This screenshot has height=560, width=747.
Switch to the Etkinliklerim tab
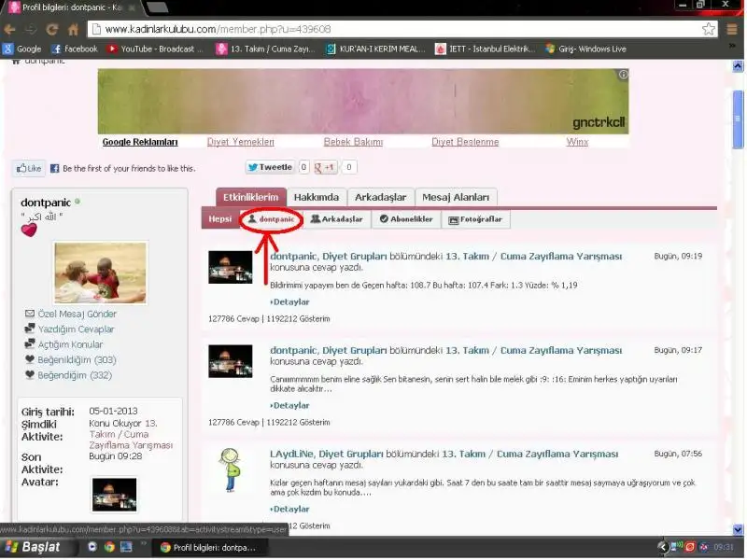click(x=250, y=198)
